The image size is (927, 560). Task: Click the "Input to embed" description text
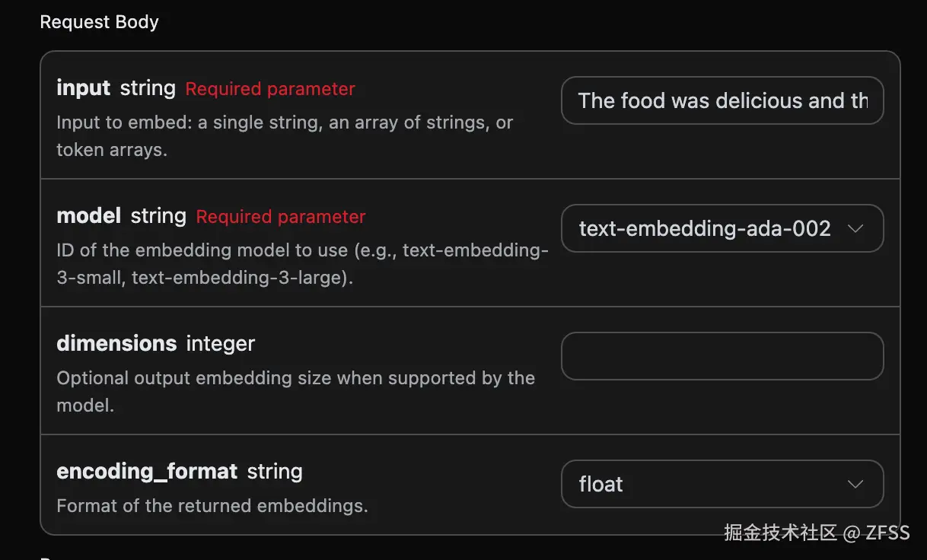coord(284,123)
